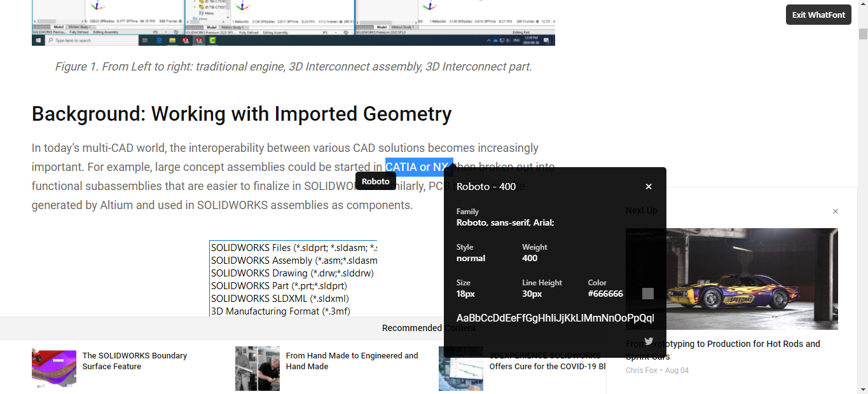
Task: Open 'From Hand Made to Engineered and Hand Made' link
Action: point(352,361)
